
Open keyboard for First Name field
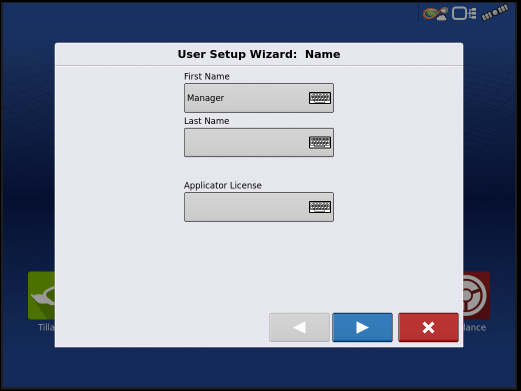(320, 98)
